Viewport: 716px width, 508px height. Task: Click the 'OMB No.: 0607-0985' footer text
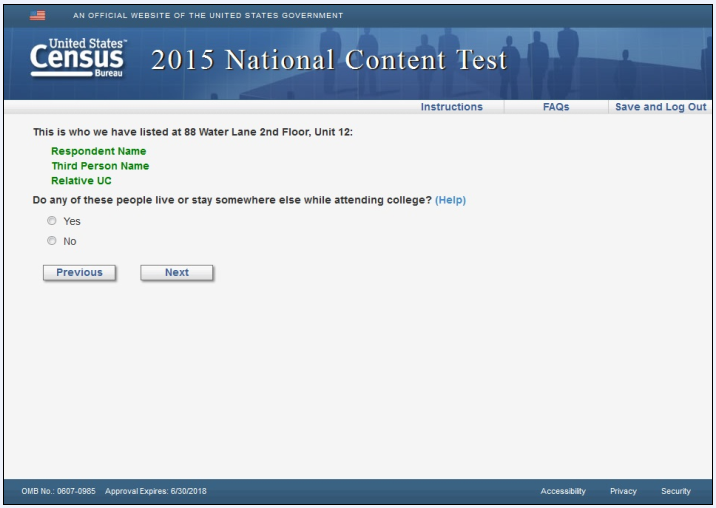coord(58,491)
